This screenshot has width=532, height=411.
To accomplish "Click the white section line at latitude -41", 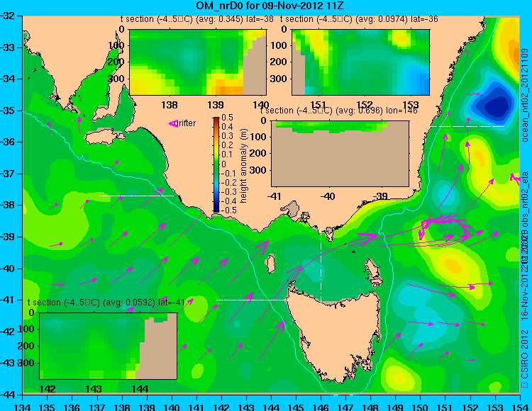I will click(x=253, y=300).
